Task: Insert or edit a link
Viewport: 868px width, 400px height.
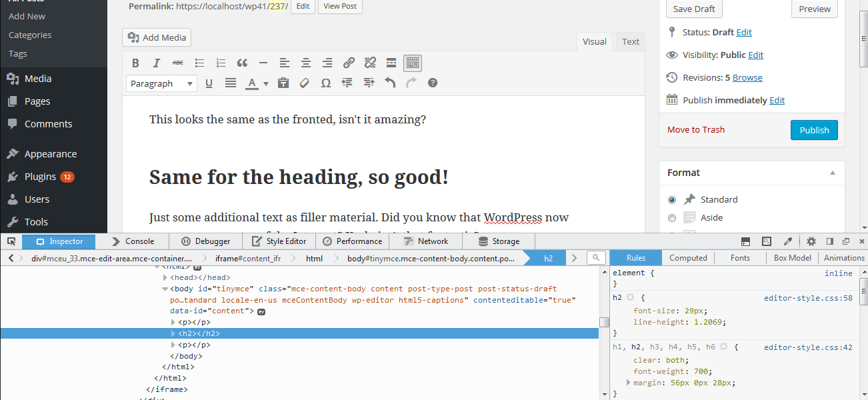Action: [x=349, y=63]
